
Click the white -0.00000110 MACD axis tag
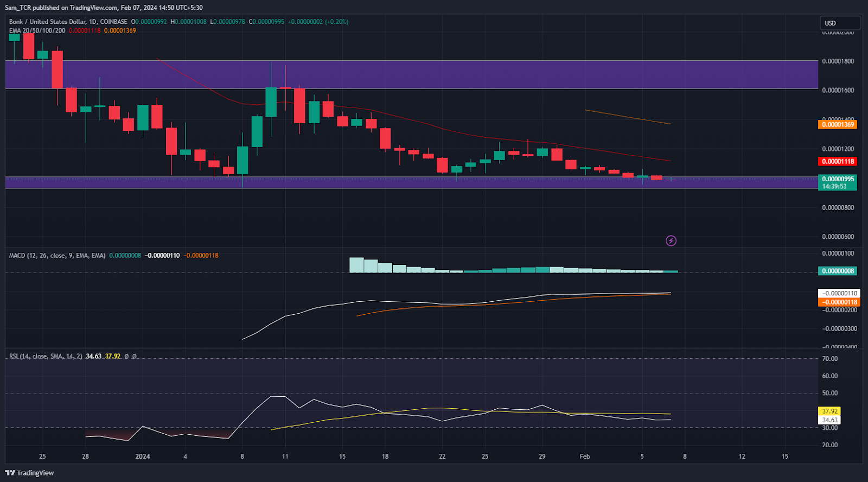[x=839, y=293]
